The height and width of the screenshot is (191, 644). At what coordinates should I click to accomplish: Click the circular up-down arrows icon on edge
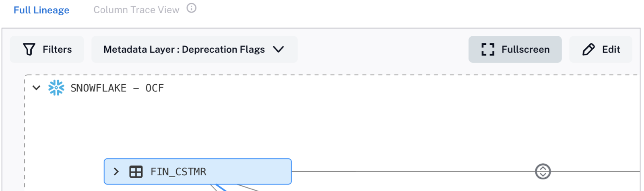click(543, 171)
